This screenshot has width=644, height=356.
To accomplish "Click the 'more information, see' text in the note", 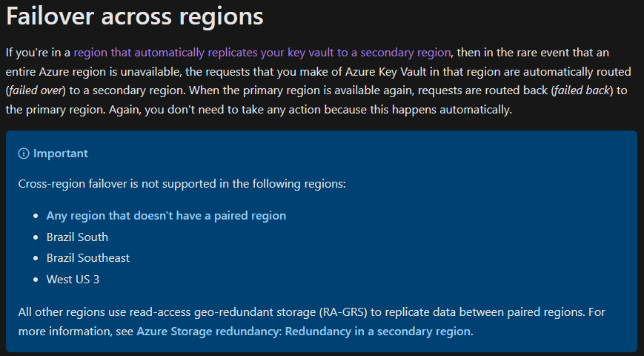I will pos(76,332).
